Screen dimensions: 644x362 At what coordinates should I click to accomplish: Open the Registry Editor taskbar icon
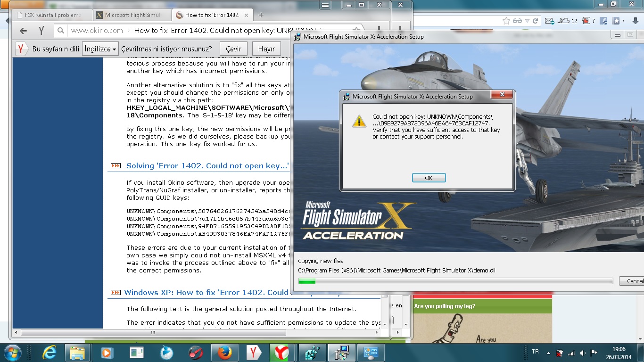(x=313, y=353)
